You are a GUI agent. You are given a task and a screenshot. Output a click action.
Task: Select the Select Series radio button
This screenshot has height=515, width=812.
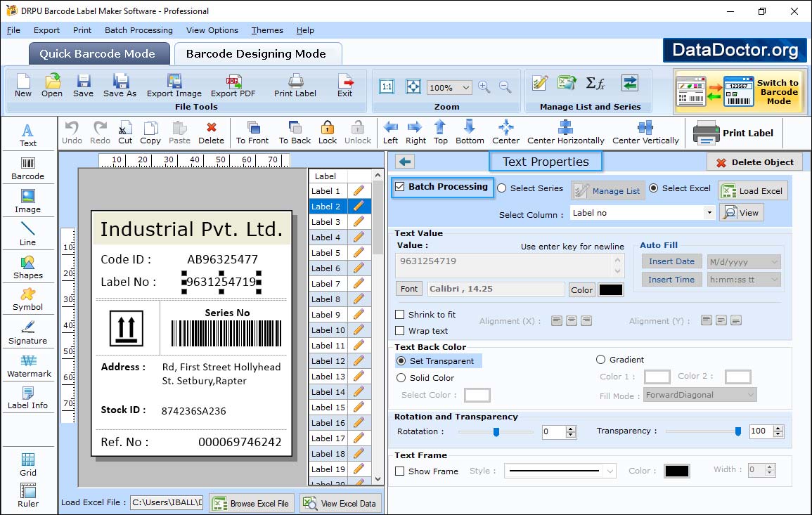(502, 188)
